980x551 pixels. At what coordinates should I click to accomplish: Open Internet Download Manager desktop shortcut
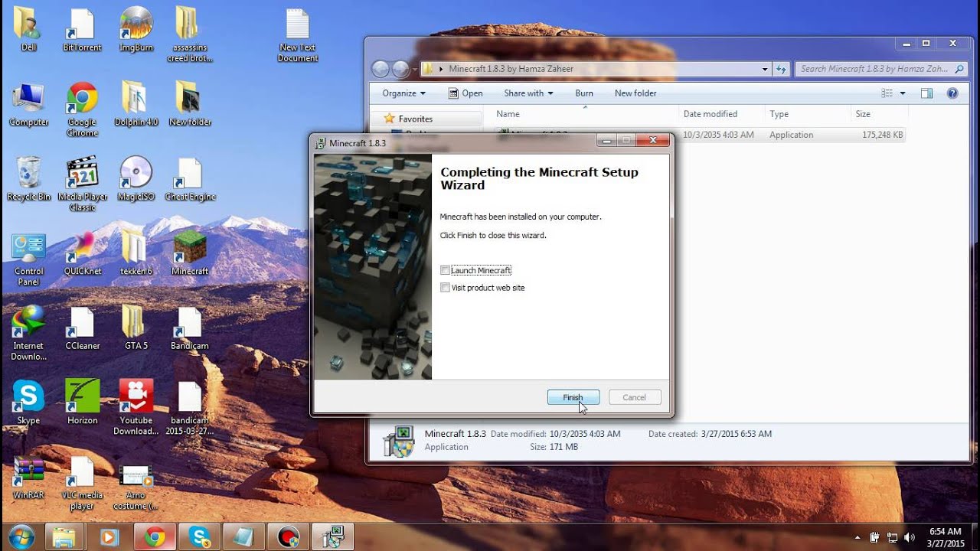click(x=28, y=334)
